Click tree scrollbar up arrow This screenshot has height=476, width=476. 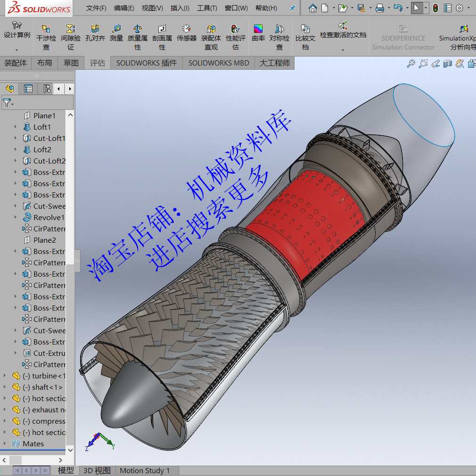pyautogui.click(x=70, y=115)
